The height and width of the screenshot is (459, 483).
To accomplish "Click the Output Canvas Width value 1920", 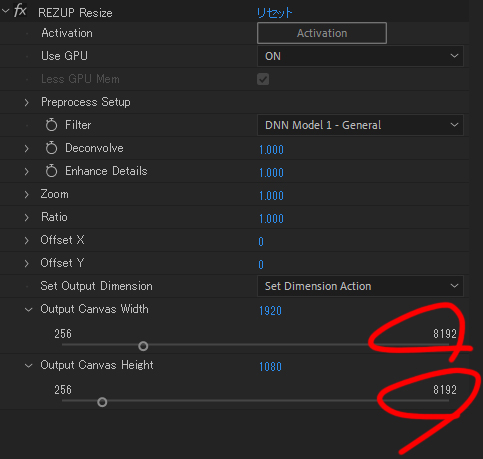I will click(270, 311).
